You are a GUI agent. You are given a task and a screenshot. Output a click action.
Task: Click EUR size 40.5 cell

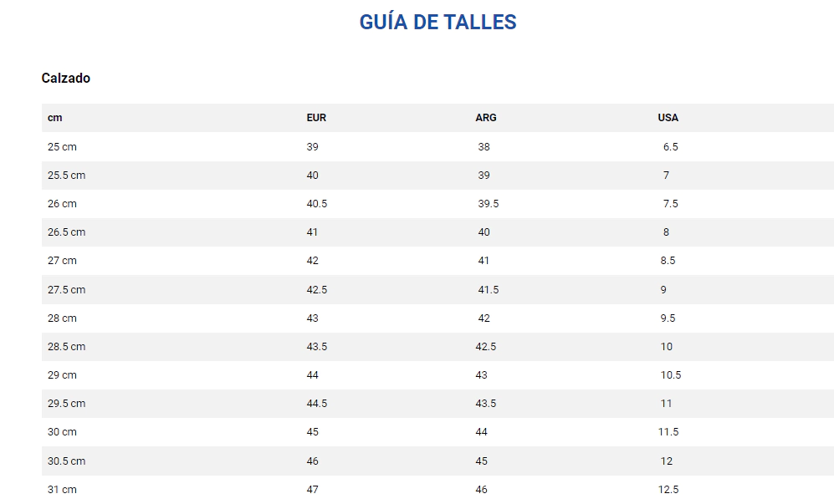(317, 204)
